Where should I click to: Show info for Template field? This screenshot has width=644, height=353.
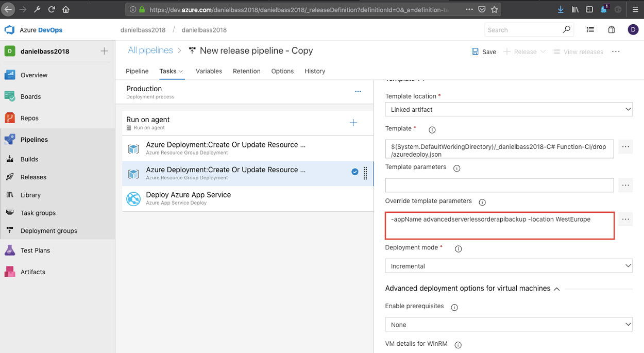pos(432,130)
